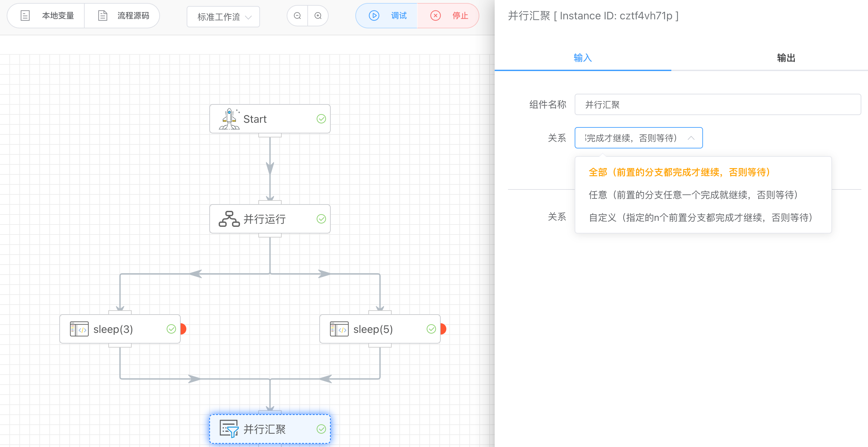Screen dimensions: 868x447
Task: Click the sleep(5) code window icon
Action: [x=339, y=329]
